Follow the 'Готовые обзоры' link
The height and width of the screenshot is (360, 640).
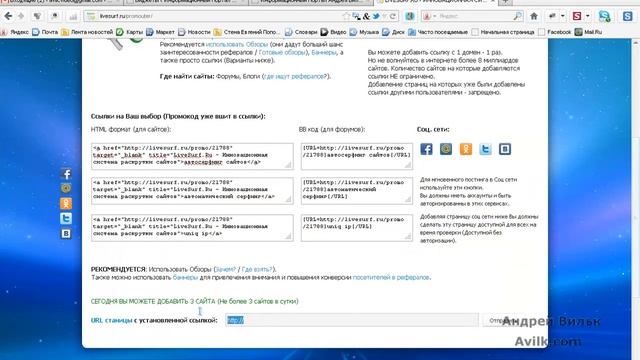[282, 52]
